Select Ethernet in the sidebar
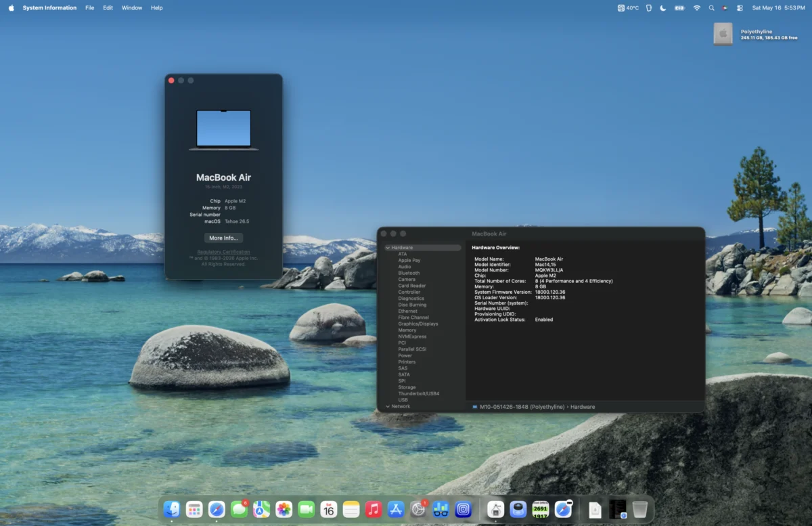The height and width of the screenshot is (526, 812). (408, 311)
